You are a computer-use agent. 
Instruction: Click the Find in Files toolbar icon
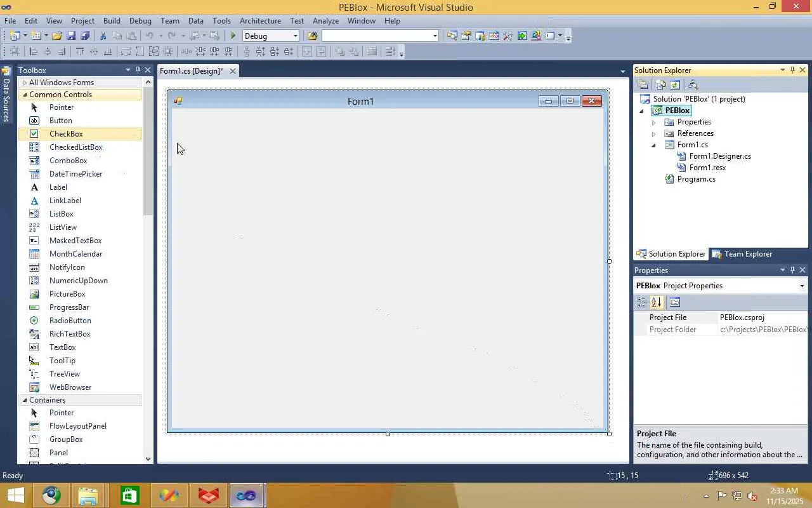[x=312, y=36]
